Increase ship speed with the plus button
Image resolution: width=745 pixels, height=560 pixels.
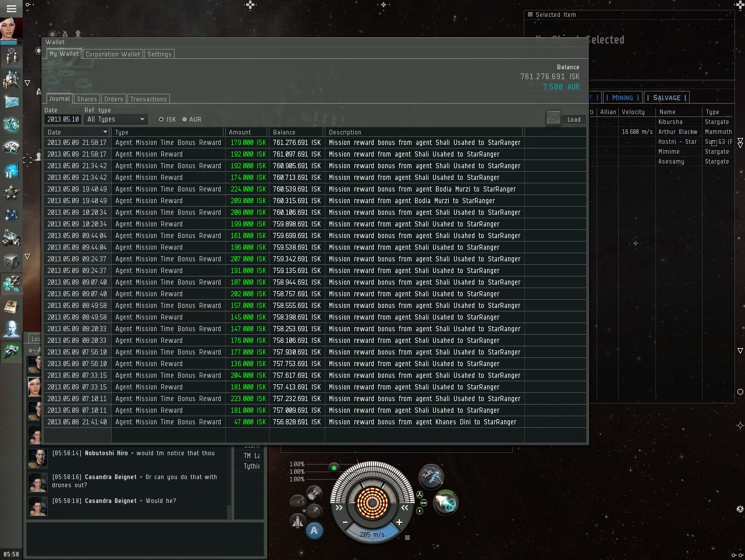click(x=399, y=522)
